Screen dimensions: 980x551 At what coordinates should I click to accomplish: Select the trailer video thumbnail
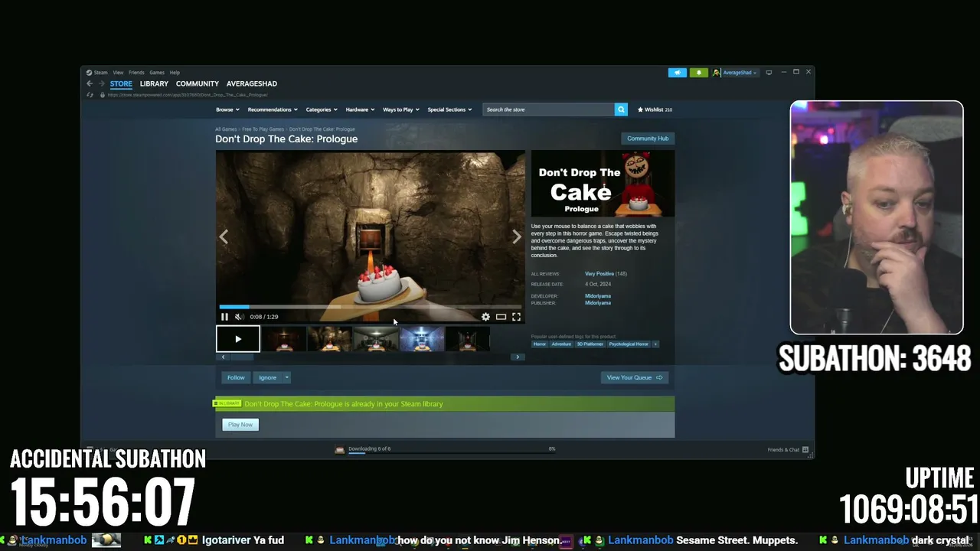point(238,339)
